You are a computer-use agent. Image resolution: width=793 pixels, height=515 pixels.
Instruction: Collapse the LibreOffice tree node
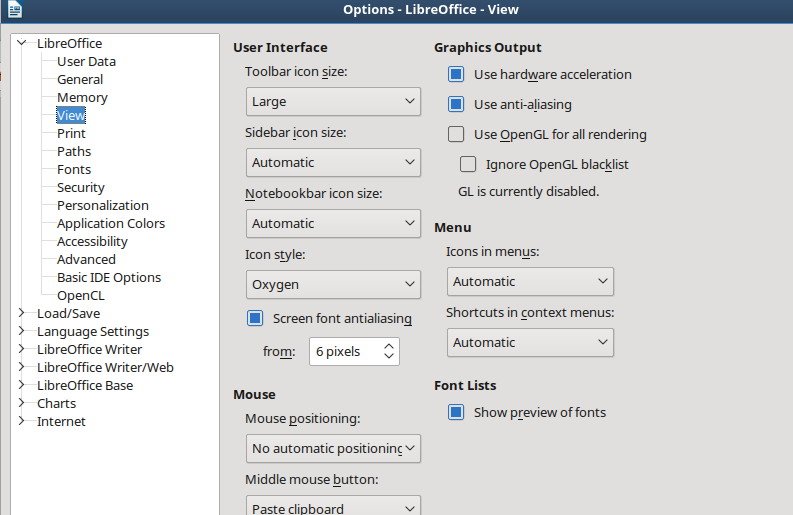(22, 43)
